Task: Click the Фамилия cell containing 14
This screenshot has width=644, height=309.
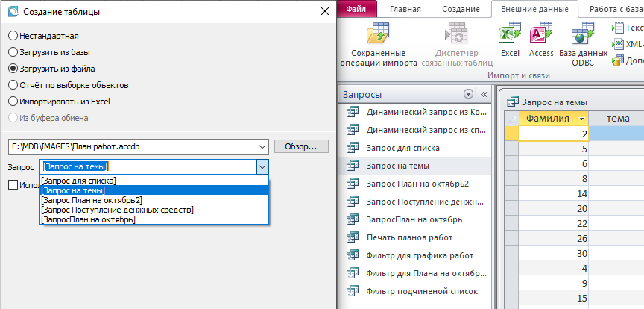Action: click(553, 194)
